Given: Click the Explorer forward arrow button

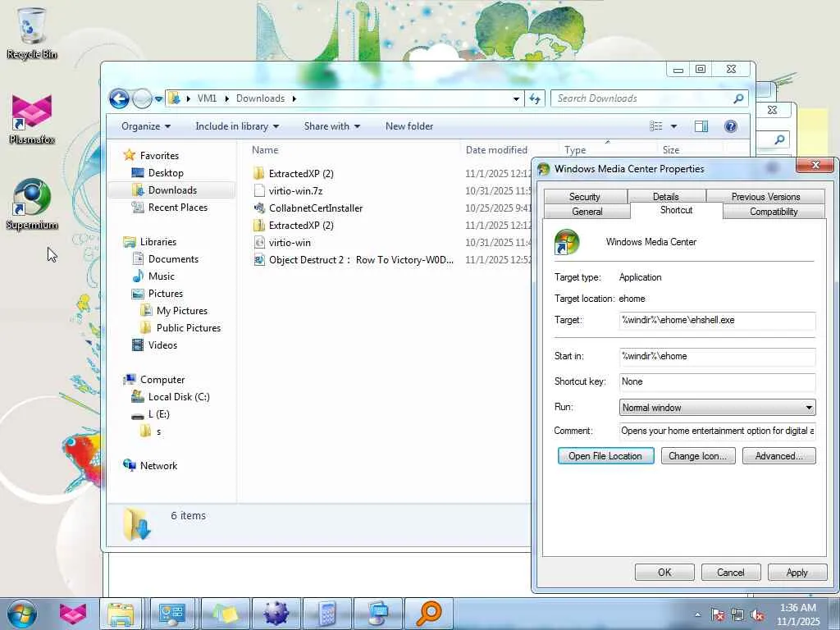Looking at the screenshot, I should click(142, 98).
